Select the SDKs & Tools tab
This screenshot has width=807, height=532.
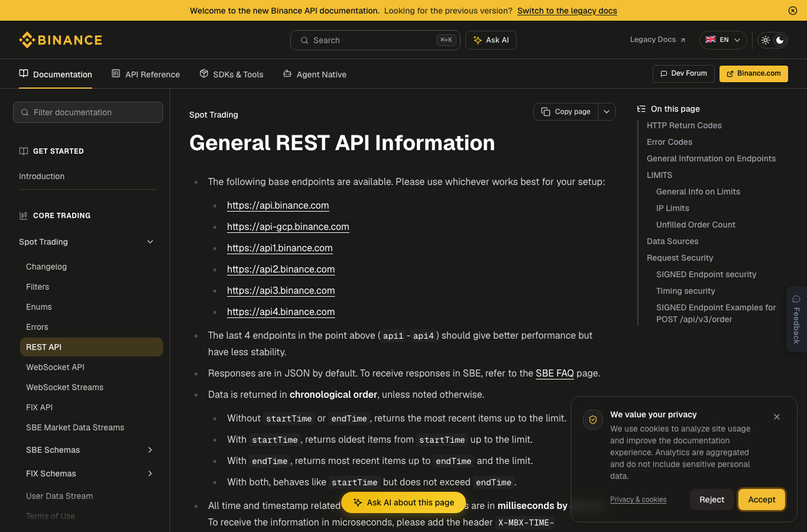click(x=231, y=74)
